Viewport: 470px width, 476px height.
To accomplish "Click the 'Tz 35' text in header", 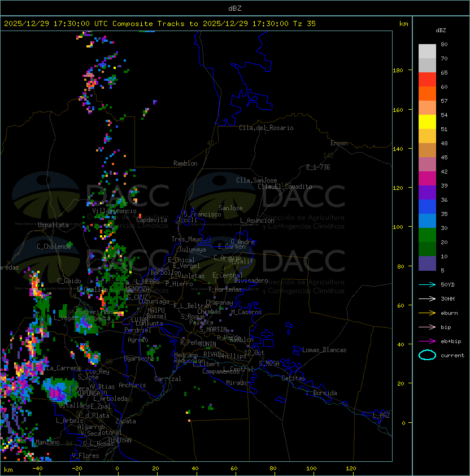I will point(304,23).
